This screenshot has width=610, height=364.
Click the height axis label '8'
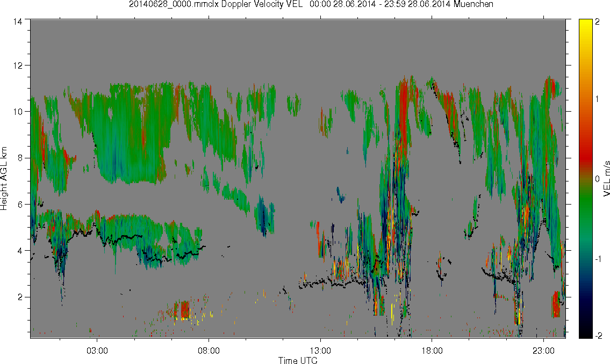tap(19, 158)
